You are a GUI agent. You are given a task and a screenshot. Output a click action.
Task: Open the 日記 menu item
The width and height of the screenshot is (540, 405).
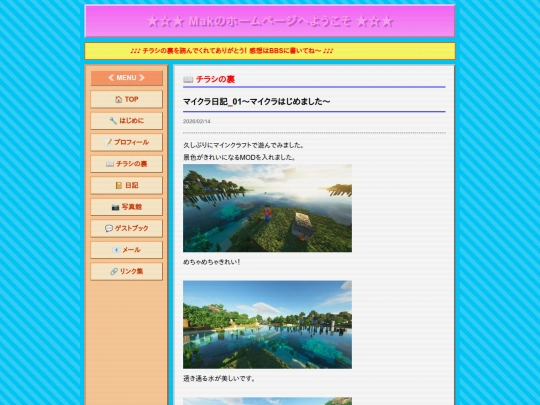[x=126, y=185]
